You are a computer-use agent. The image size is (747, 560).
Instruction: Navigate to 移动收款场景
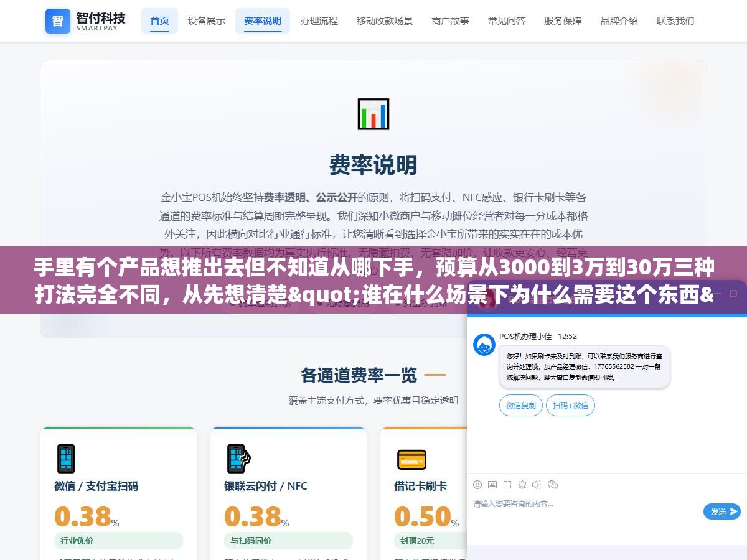click(x=385, y=21)
